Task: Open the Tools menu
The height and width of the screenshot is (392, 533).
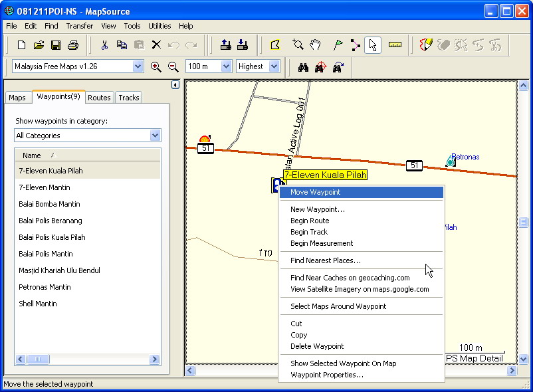Action: pyautogui.click(x=132, y=26)
